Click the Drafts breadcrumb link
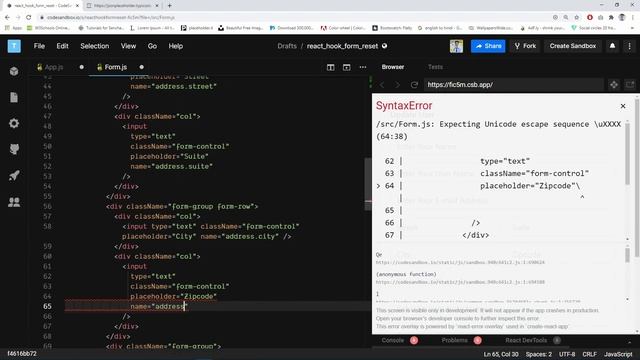The height and width of the screenshot is (360, 640). pyautogui.click(x=287, y=46)
